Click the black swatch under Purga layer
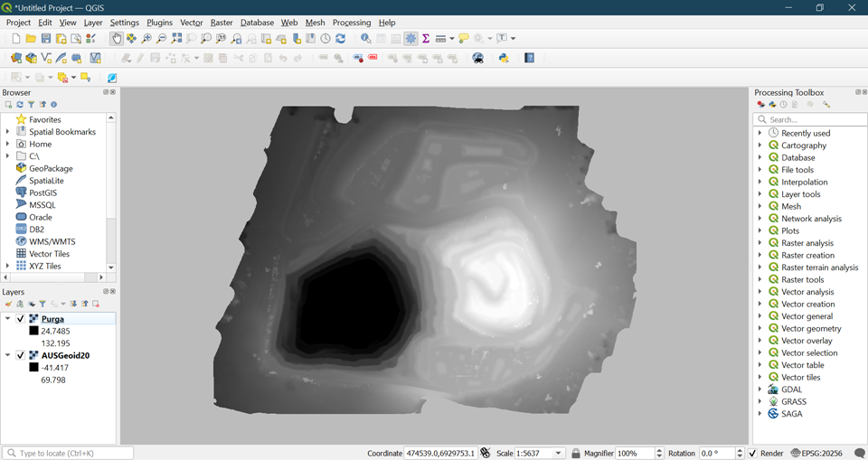Screen dimensions: 868x460 click(33, 331)
